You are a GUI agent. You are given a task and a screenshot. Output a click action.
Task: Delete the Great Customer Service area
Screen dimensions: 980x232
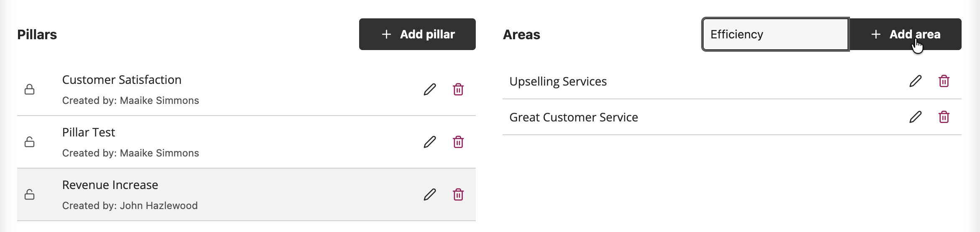944,117
